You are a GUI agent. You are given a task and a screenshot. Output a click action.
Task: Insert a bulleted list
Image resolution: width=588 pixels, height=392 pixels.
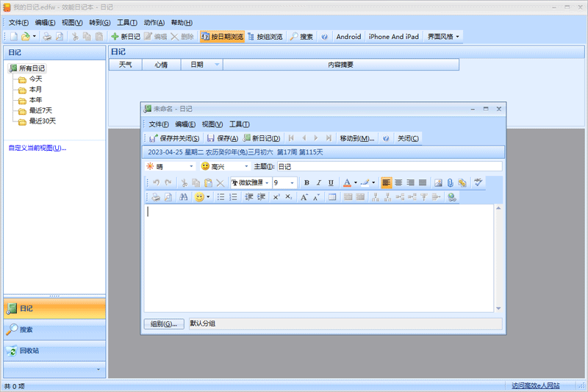(x=220, y=197)
